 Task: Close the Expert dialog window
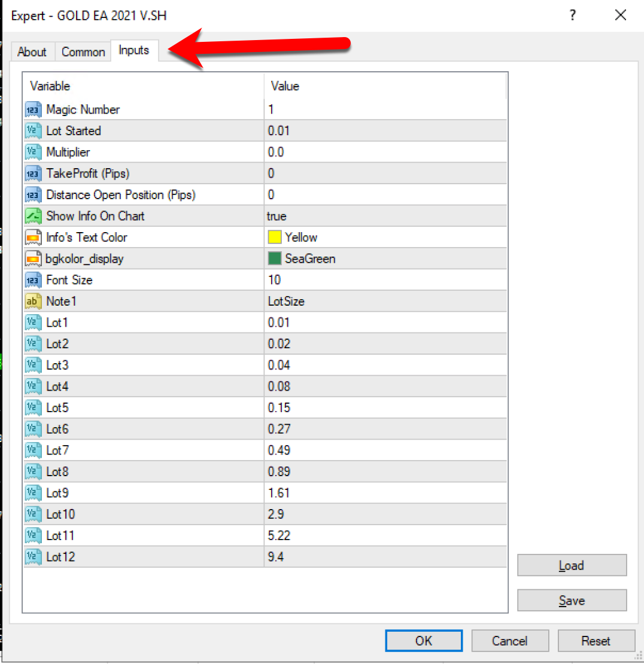pyautogui.click(x=621, y=15)
